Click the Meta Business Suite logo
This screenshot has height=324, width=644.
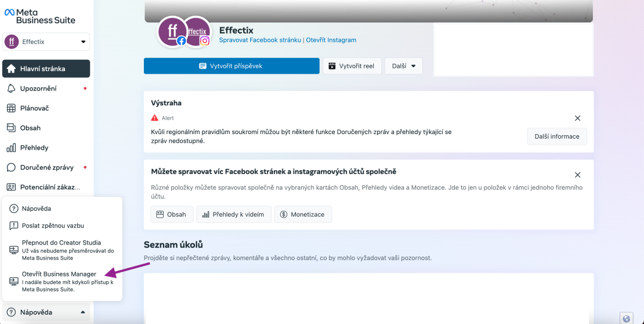point(40,16)
